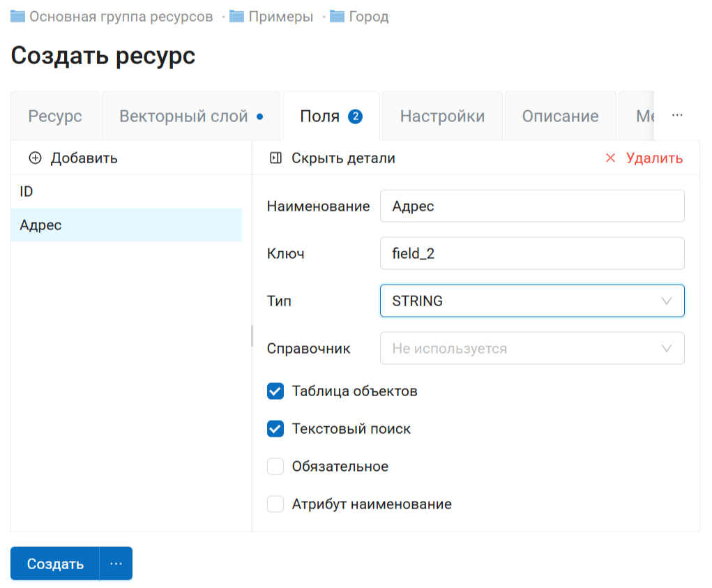Enable the Атрибут наименование checkbox
The image size is (712, 588).
(275, 504)
